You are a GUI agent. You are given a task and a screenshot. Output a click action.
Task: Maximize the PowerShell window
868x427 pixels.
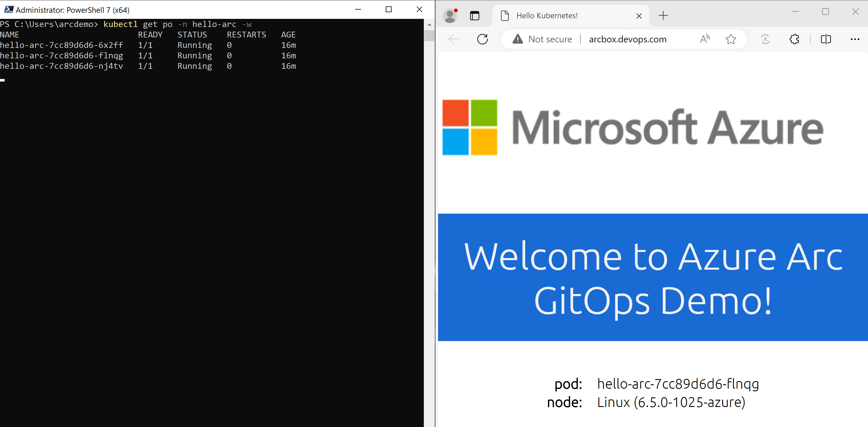[x=388, y=9]
